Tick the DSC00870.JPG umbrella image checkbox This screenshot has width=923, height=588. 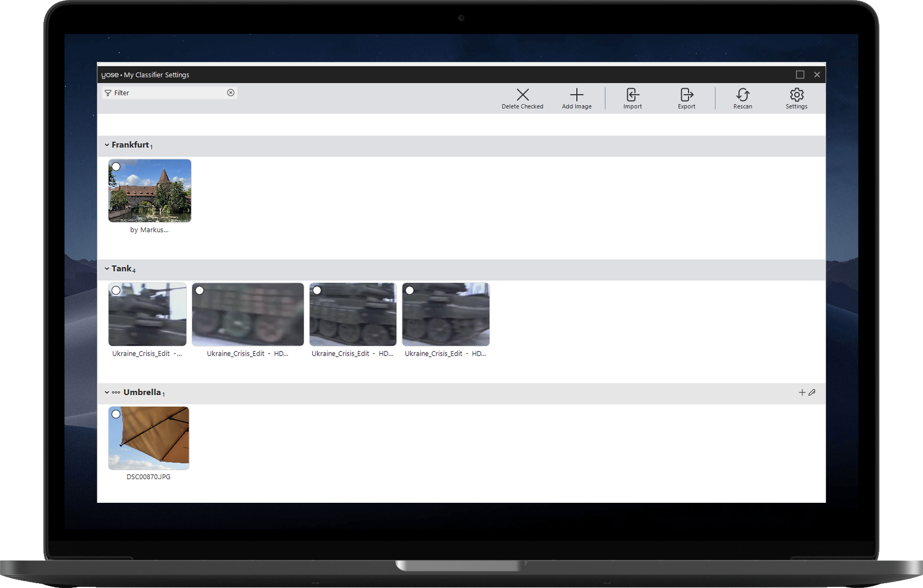[x=116, y=414]
